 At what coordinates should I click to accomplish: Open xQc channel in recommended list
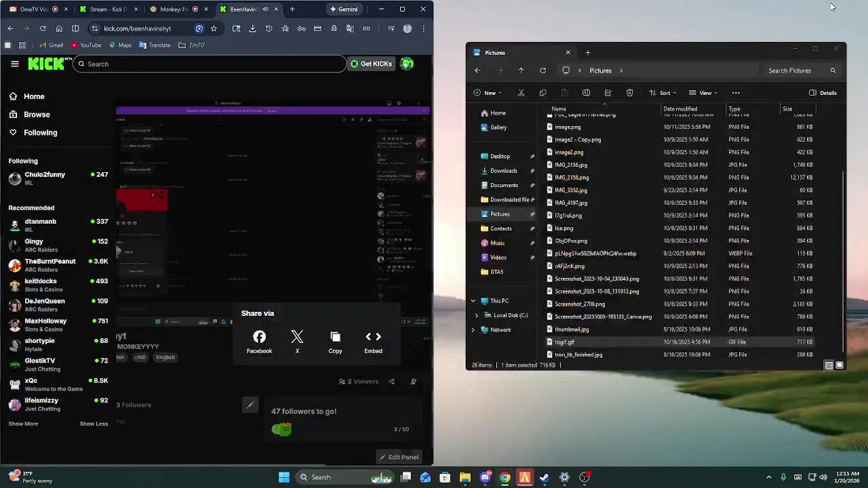pos(58,384)
